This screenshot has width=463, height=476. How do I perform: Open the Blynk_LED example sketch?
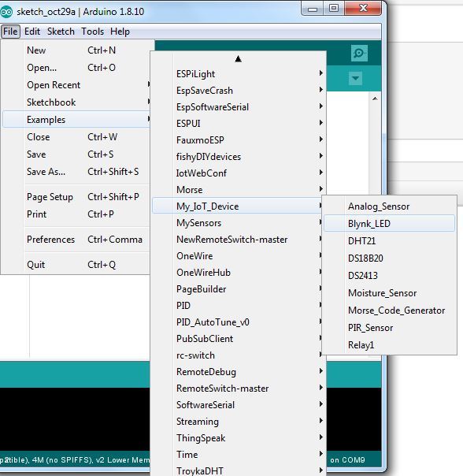click(x=389, y=224)
